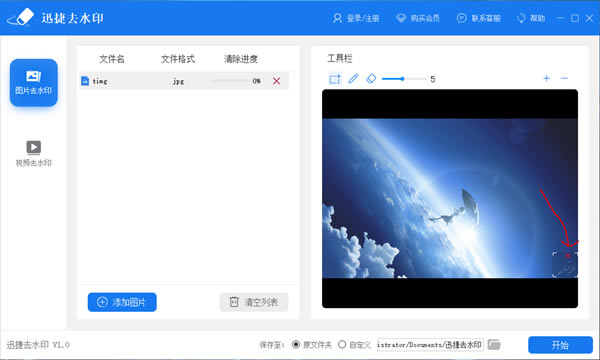Select the pencil brush tool
This screenshot has width=600, height=360.
(353, 79)
